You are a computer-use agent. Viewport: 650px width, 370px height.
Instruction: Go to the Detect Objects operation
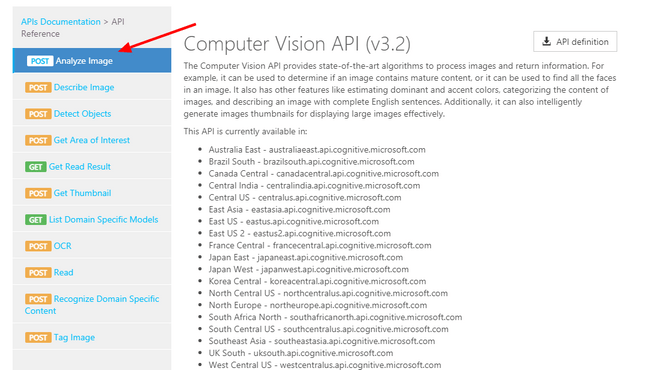(92, 114)
